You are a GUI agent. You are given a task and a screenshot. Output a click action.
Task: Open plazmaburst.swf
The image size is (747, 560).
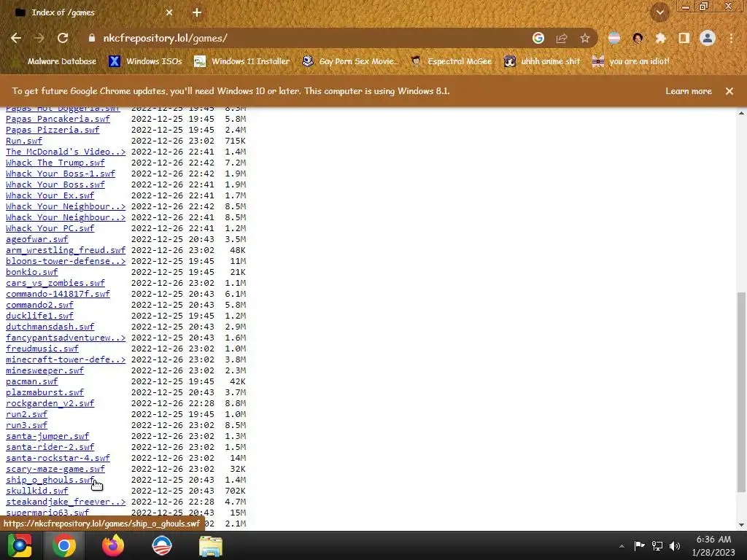point(44,393)
